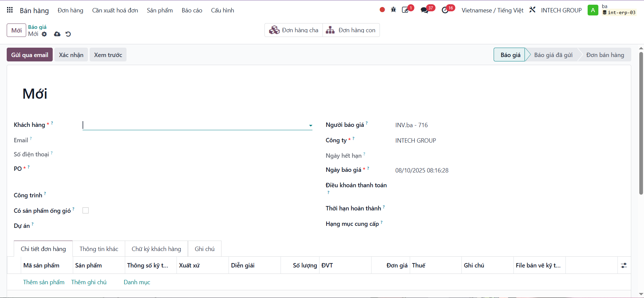Open the activities clock icon
This screenshot has width=644, height=298.
[445, 10]
